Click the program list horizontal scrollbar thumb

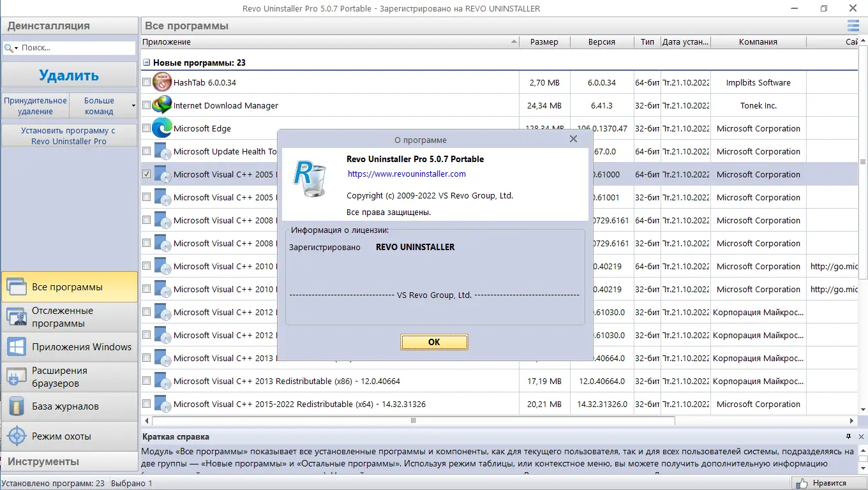click(413, 420)
